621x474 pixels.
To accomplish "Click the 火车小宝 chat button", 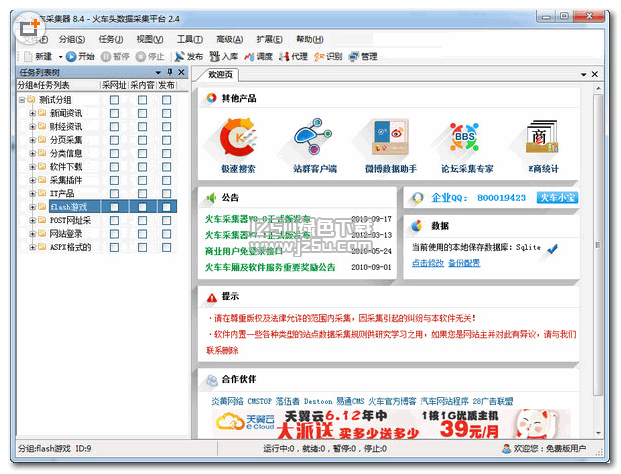I will (557, 198).
